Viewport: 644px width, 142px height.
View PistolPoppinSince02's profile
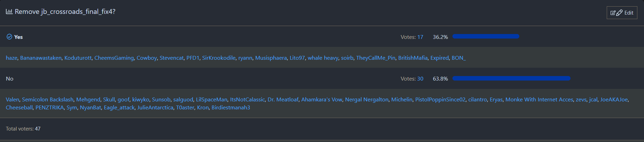tap(440, 100)
